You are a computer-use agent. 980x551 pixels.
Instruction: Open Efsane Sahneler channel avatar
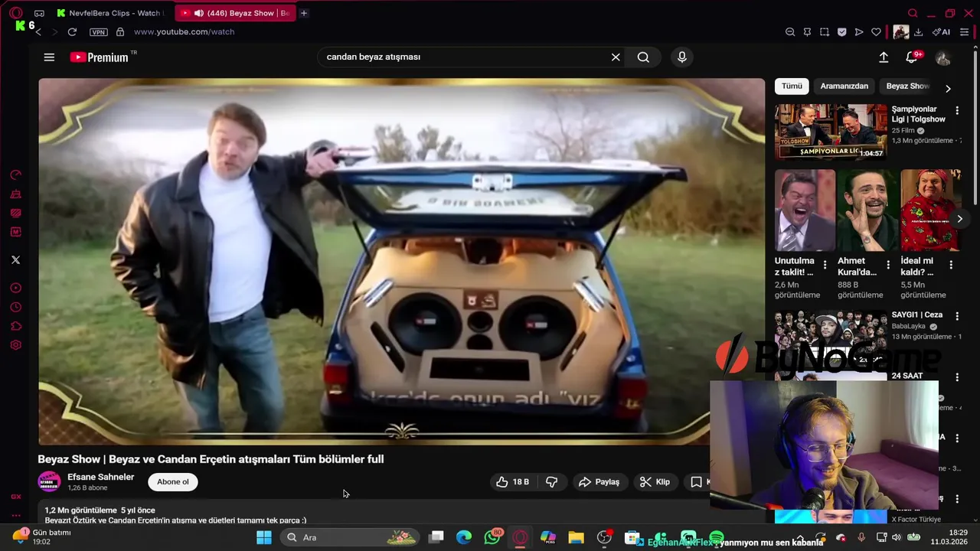click(49, 482)
